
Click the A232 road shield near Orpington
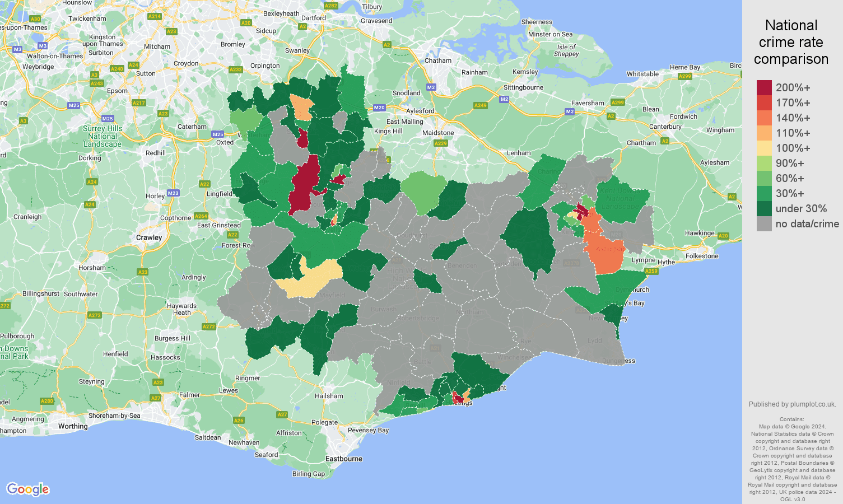point(235,69)
